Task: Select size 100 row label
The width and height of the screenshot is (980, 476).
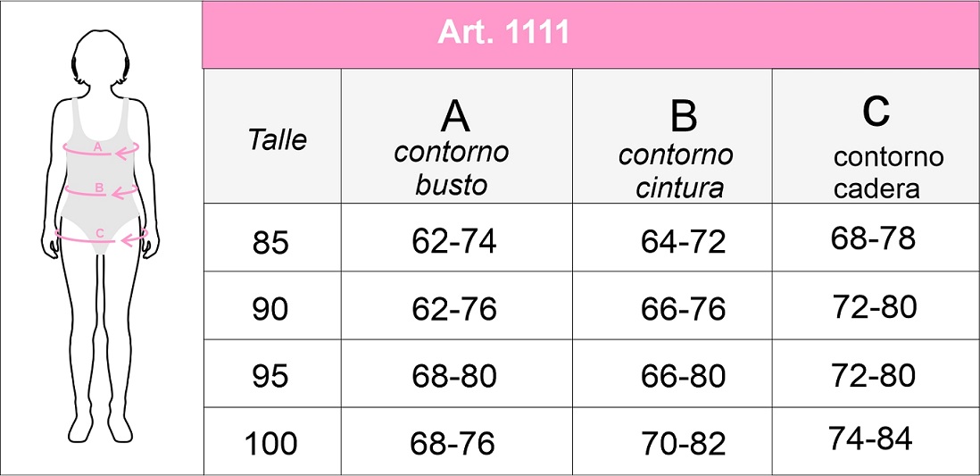Action: point(270,444)
